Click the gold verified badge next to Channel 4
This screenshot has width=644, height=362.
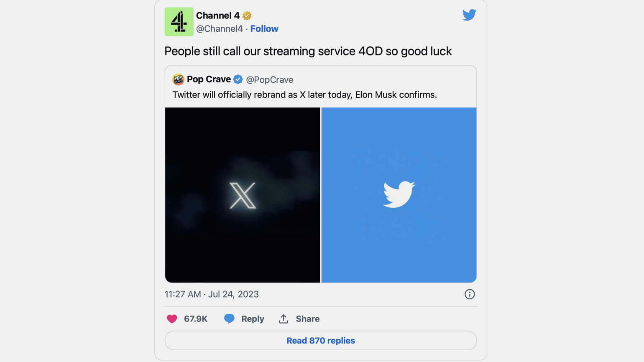pyautogui.click(x=247, y=16)
